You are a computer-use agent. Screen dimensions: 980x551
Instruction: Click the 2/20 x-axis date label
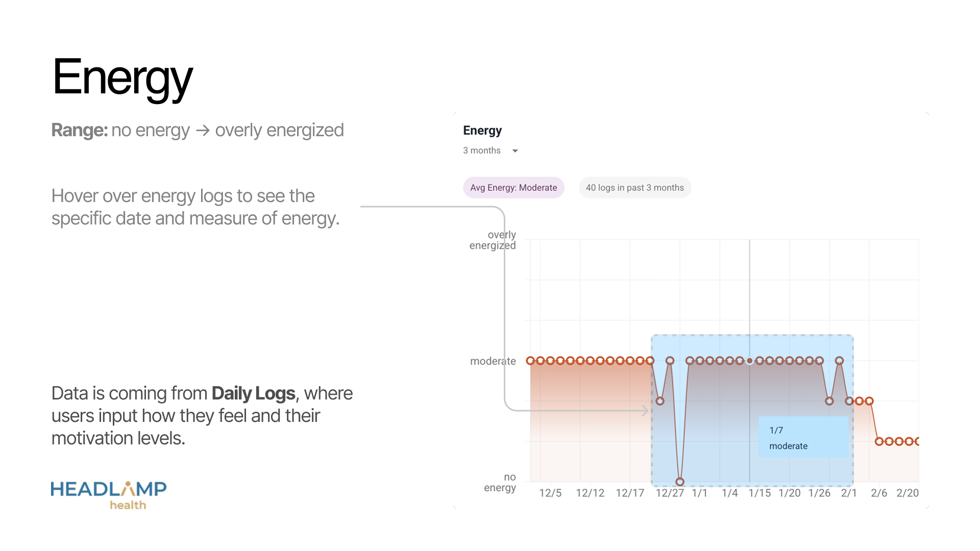[908, 493]
